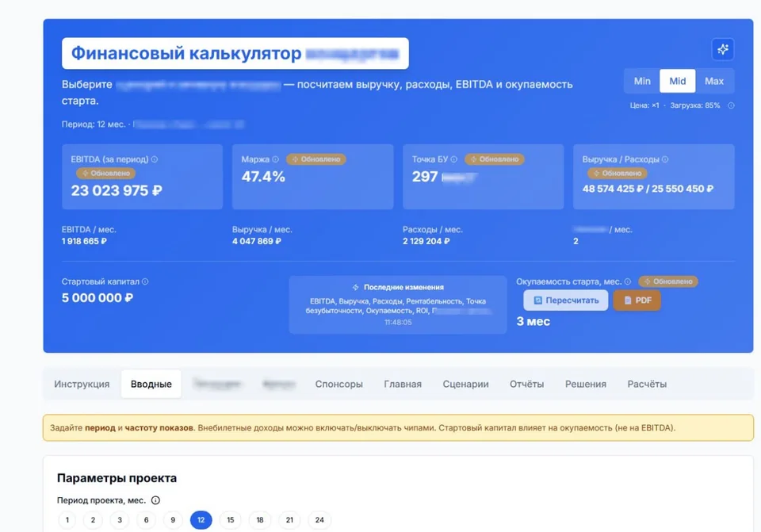
Task: Click EBITDA value 23 023 975 ₽
Action: pyautogui.click(x=117, y=190)
